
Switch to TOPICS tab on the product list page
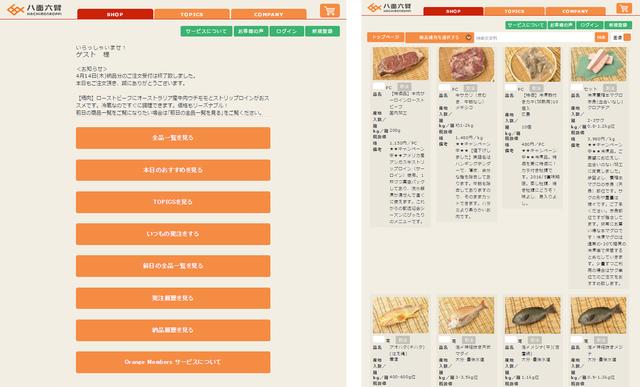(514, 11)
